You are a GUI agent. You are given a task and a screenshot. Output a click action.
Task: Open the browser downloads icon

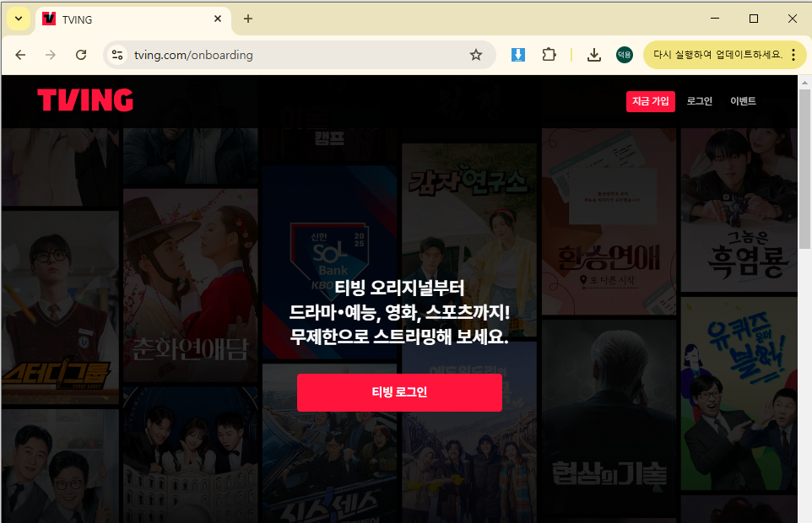[x=594, y=55]
